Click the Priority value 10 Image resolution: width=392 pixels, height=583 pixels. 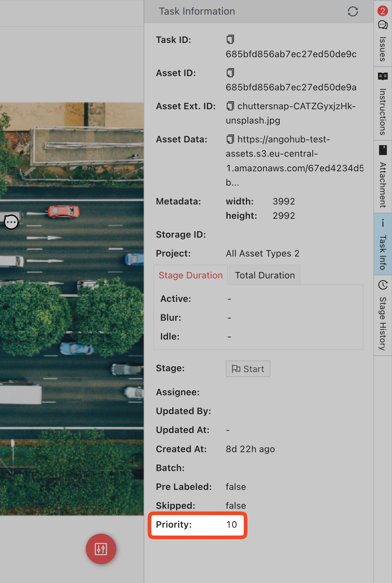[231, 524]
